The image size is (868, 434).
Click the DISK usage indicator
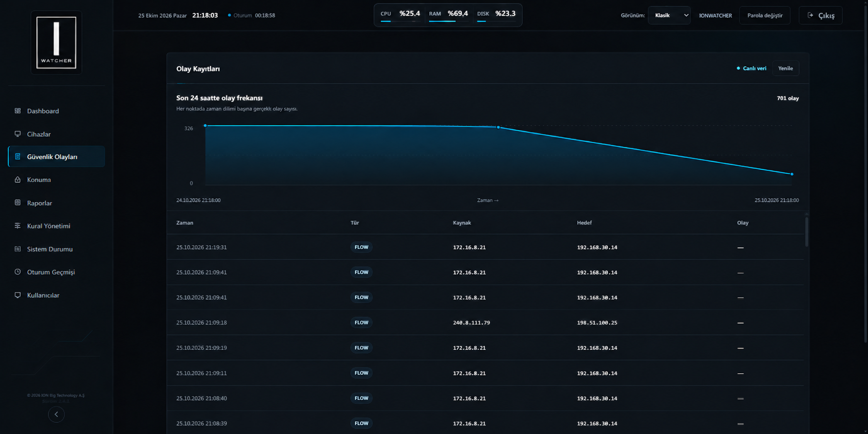click(x=496, y=14)
